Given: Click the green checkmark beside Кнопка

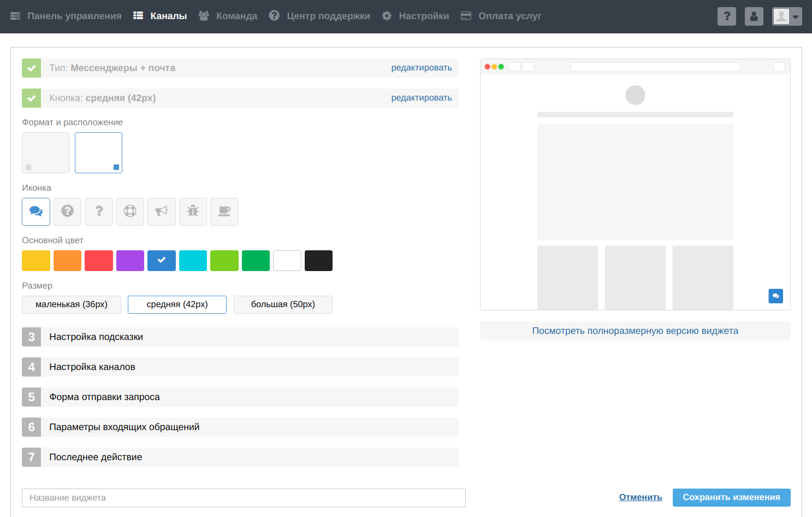Looking at the screenshot, I should click(31, 98).
